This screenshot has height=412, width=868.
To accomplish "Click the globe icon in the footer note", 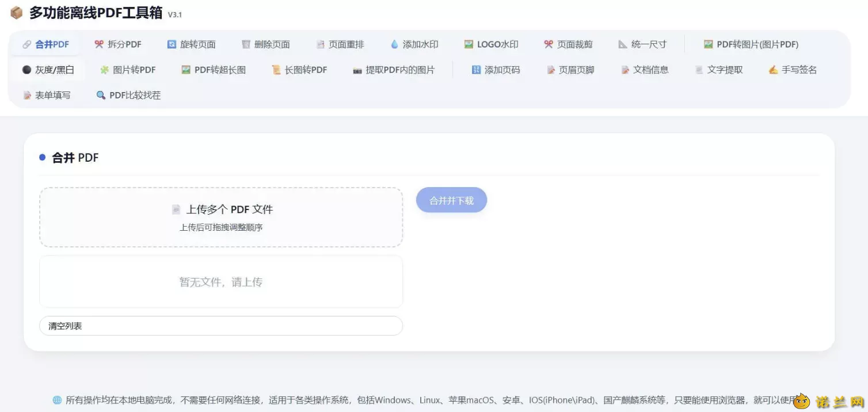I will pyautogui.click(x=57, y=400).
